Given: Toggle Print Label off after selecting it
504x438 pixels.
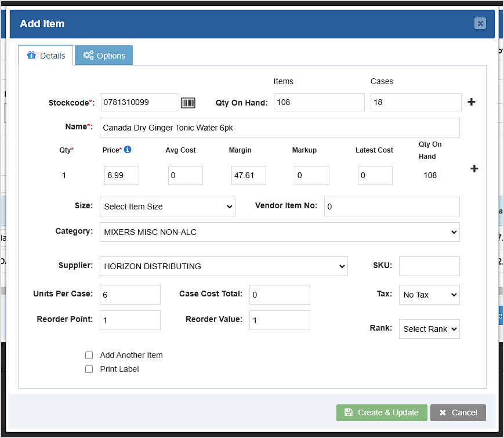Looking at the screenshot, I should 89,369.
